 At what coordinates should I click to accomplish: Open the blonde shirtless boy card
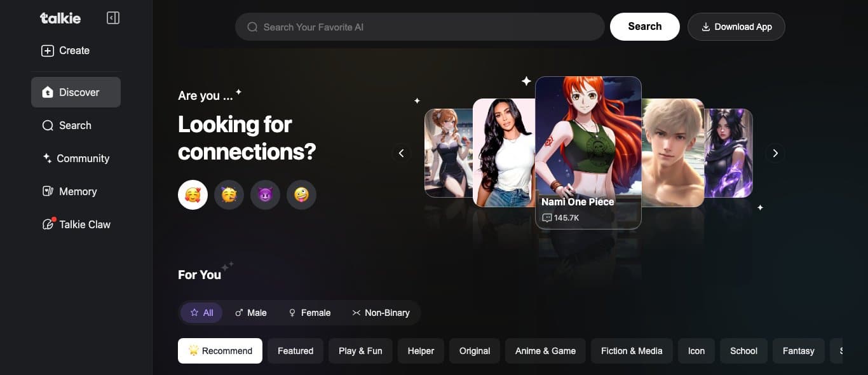(x=672, y=153)
